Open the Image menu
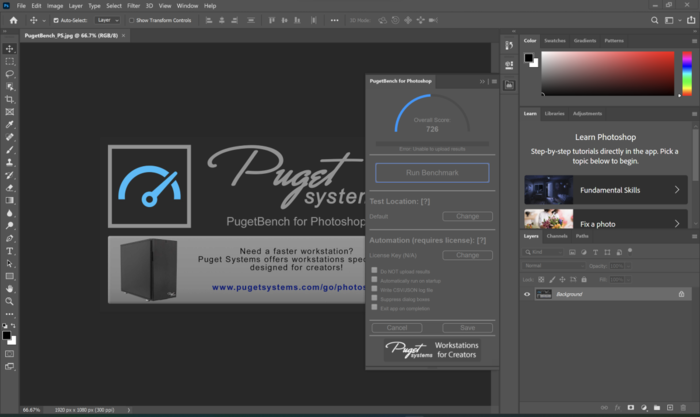 (55, 6)
